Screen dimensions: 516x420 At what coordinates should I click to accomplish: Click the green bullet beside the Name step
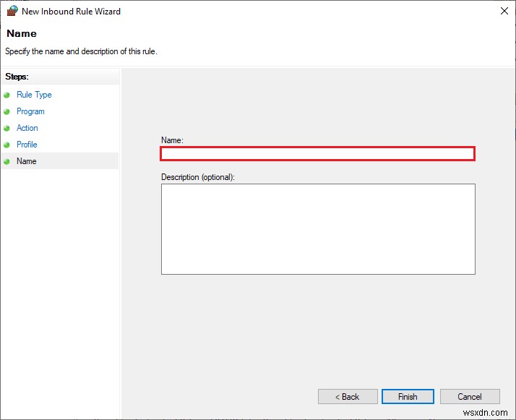7,161
